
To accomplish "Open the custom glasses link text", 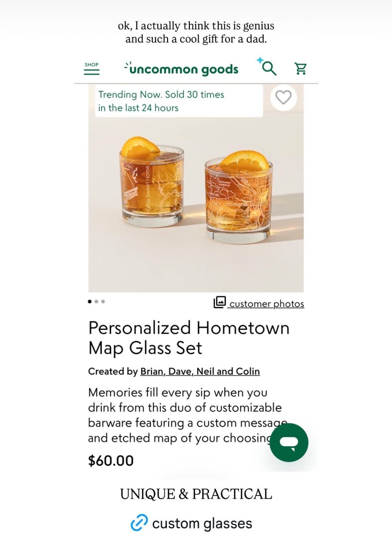I will (x=202, y=523).
